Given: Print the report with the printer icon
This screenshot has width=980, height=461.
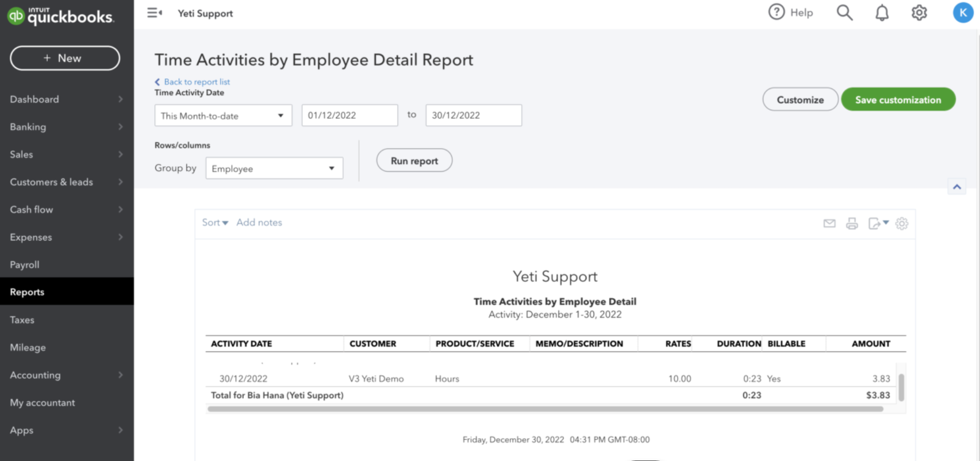Looking at the screenshot, I should (x=852, y=223).
